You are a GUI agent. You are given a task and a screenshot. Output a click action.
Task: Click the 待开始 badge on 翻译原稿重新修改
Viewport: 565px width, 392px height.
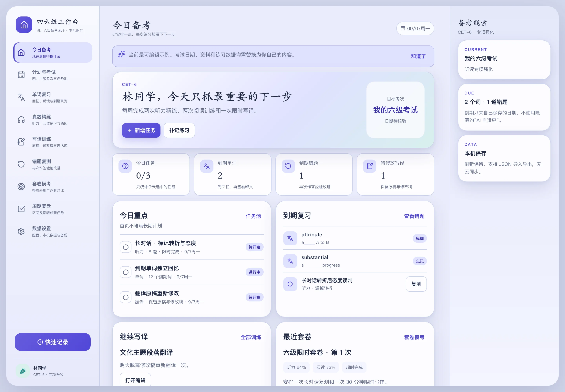point(254,297)
